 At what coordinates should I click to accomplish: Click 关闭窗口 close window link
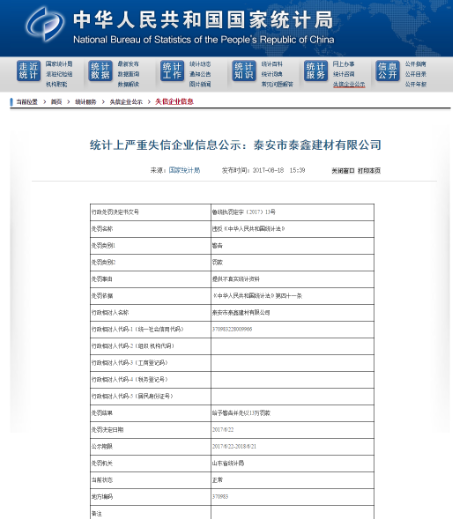[343, 171]
